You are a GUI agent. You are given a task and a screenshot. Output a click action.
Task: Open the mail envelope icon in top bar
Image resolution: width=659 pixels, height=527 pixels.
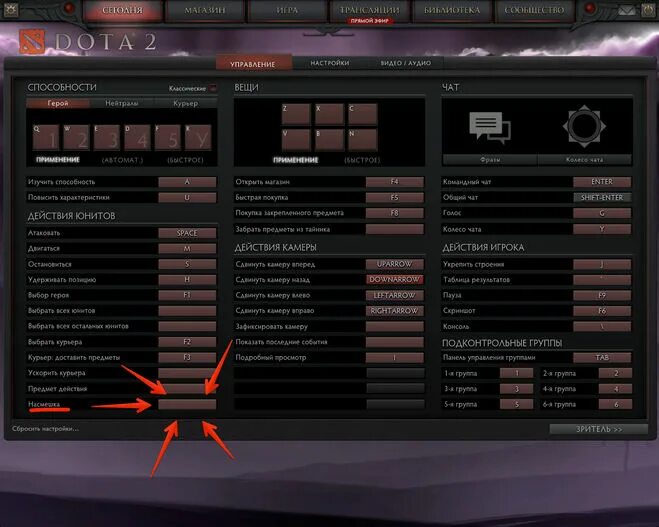pos(626,11)
